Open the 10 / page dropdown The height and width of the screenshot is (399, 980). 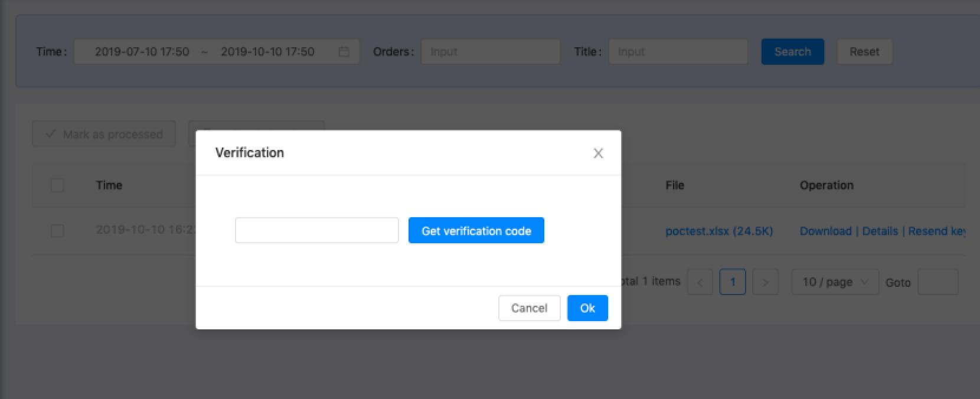click(x=835, y=282)
